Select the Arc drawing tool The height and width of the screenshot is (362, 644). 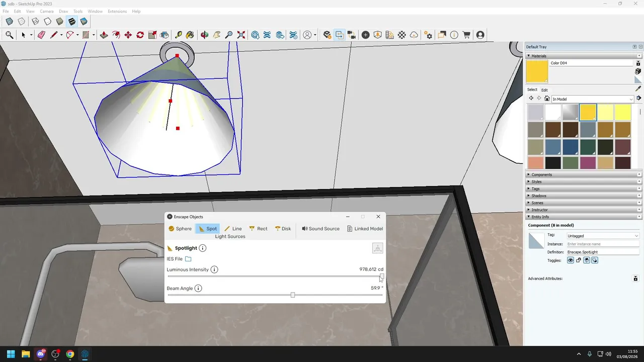(70, 35)
